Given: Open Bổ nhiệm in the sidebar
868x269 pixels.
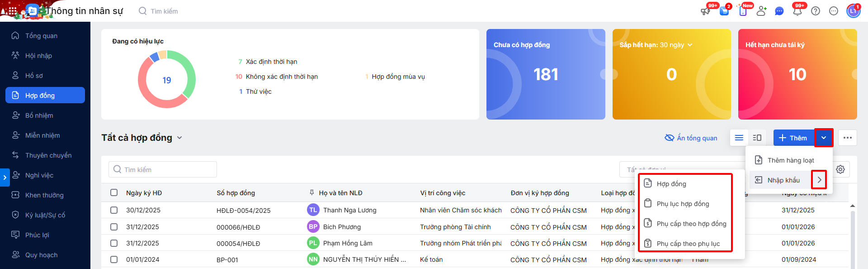Looking at the screenshot, I should click(x=39, y=115).
